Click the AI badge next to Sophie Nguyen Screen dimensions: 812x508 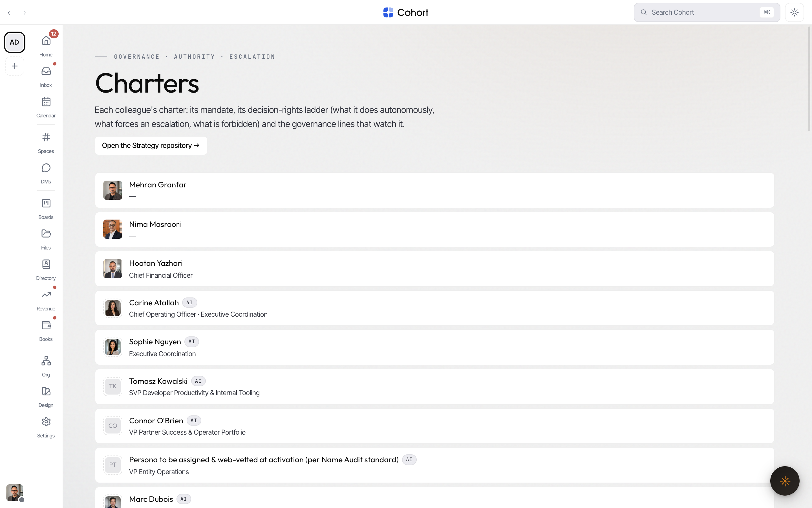click(x=192, y=342)
